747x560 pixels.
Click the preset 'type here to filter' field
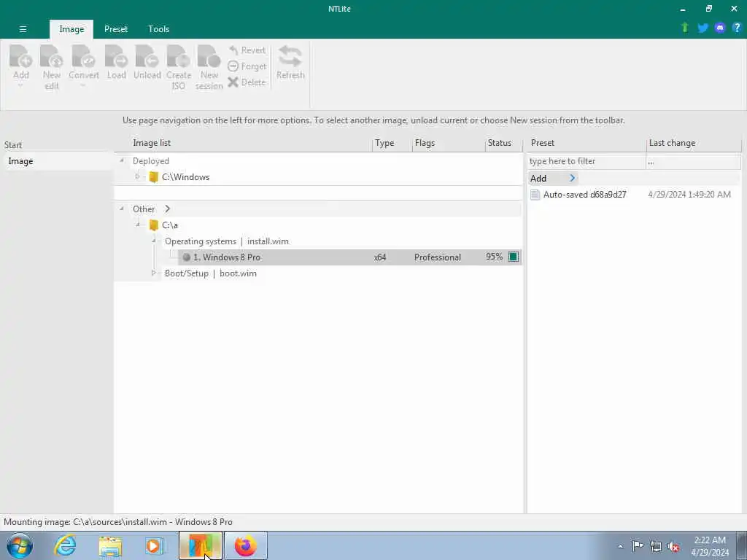coord(587,161)
